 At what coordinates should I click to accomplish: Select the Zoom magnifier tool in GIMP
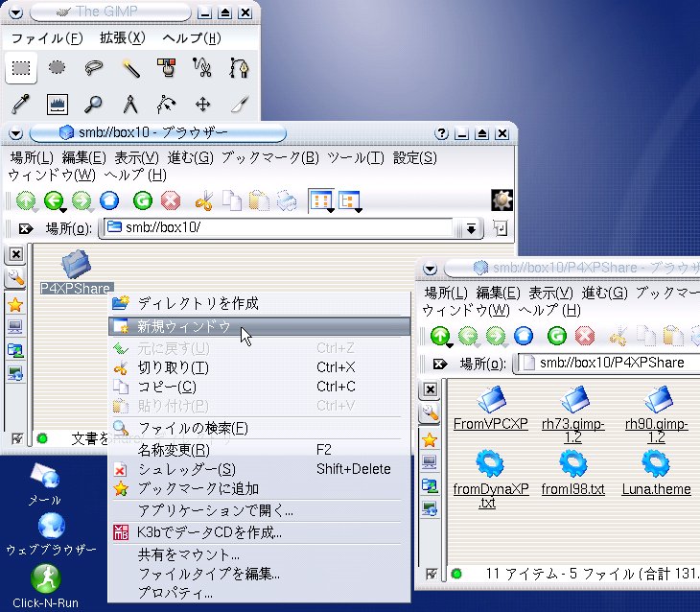(94, 105)
